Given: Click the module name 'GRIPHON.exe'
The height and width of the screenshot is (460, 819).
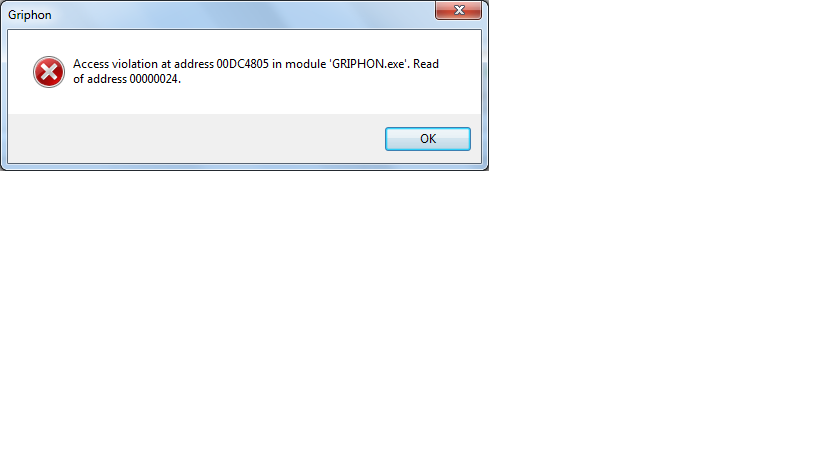Looking at the screenshot, I should tap(369, 64).
